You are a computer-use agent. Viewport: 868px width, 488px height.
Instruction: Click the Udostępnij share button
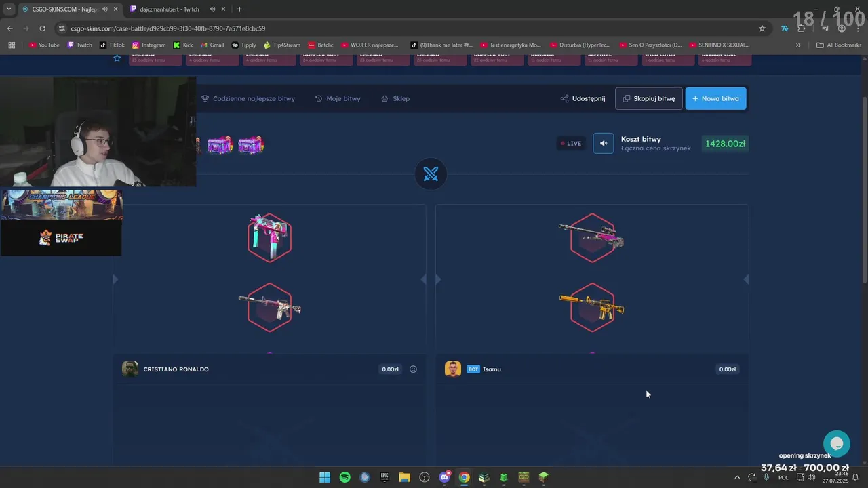click(583, 98)
